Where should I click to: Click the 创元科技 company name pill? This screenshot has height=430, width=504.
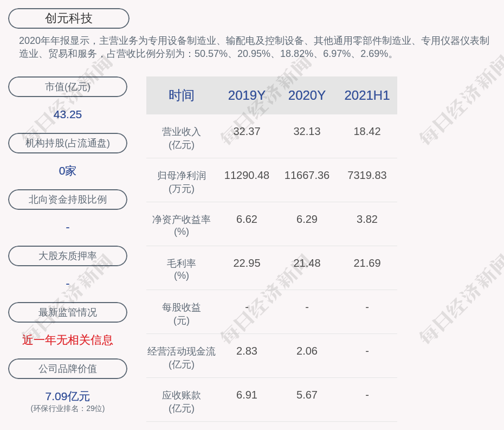click(x=69, y=18)
